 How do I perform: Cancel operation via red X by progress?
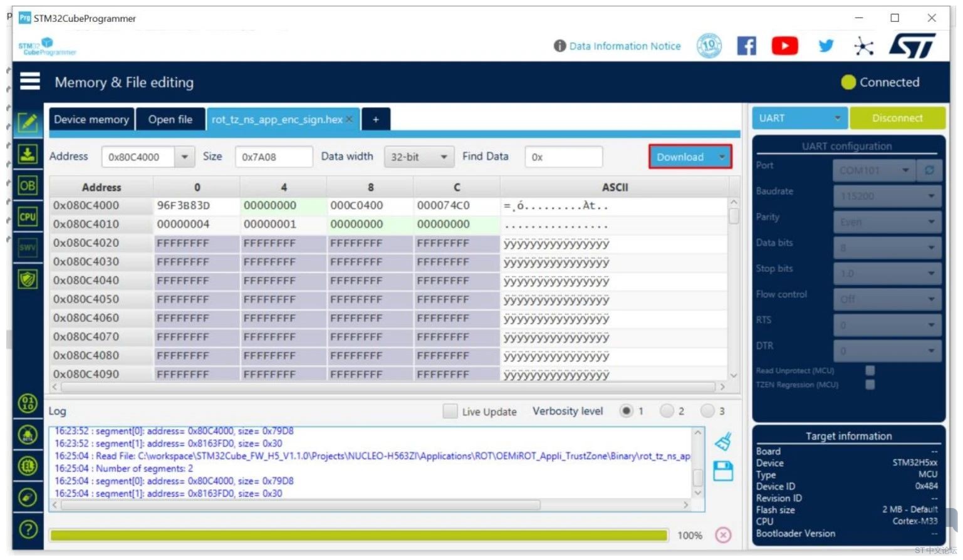tap(723, 536)
